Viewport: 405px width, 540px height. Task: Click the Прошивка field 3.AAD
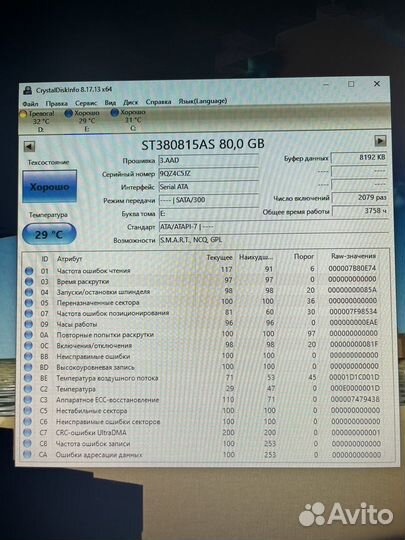click(x=208, y=160)
